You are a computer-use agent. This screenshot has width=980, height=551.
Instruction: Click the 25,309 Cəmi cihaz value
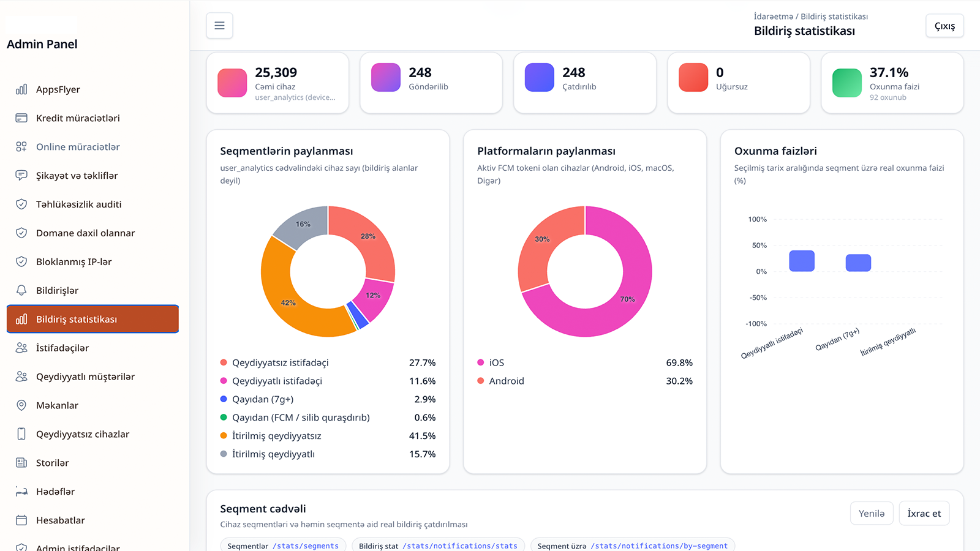(276, 72)
